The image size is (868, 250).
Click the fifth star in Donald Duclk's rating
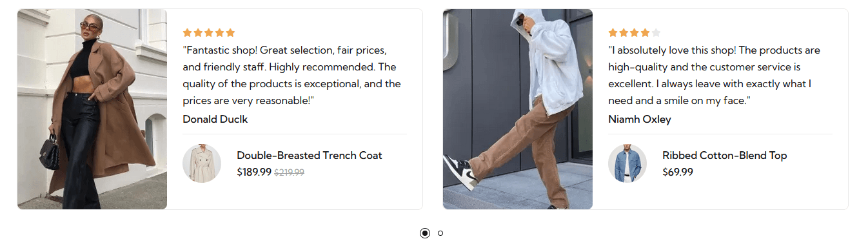coord(230,32)
